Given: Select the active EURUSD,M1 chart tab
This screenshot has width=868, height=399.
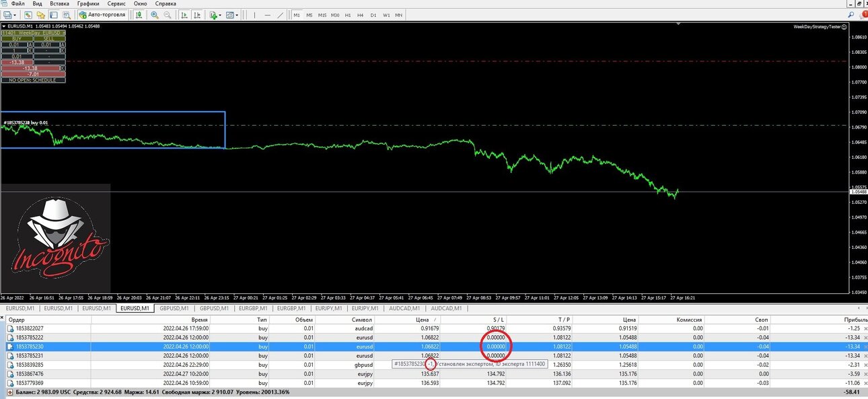Looking at the screenshot, I should 135,308.
